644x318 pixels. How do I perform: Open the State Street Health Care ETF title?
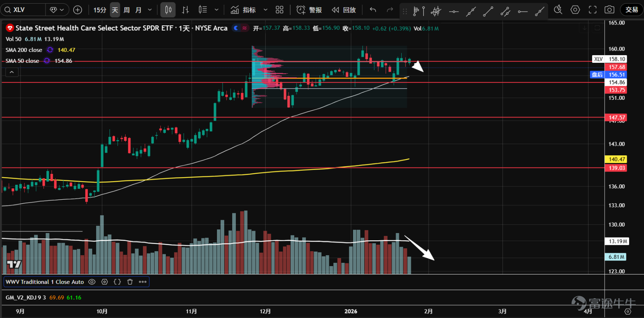tap(122, 28)
